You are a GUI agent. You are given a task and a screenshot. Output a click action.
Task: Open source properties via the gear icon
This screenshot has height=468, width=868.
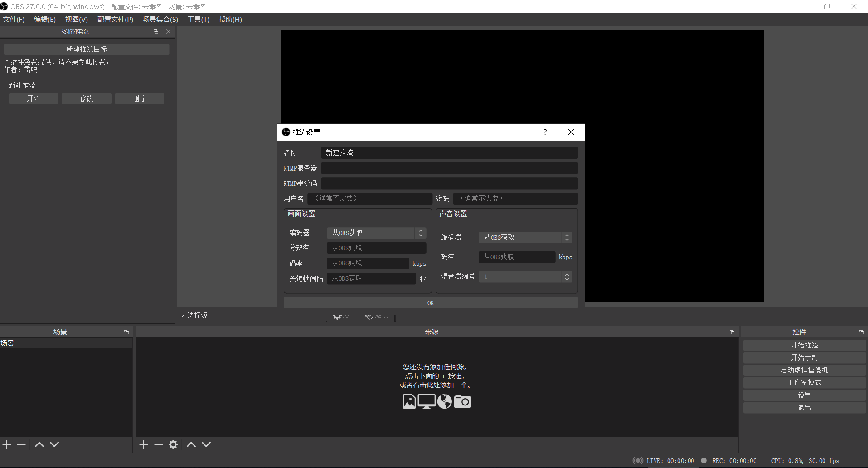tap(173, 444)
